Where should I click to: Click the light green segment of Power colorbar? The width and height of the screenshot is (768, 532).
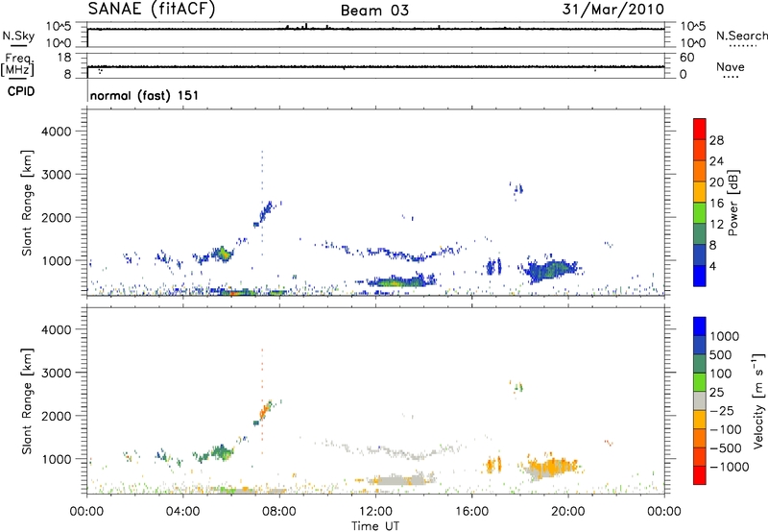[700, 213]
